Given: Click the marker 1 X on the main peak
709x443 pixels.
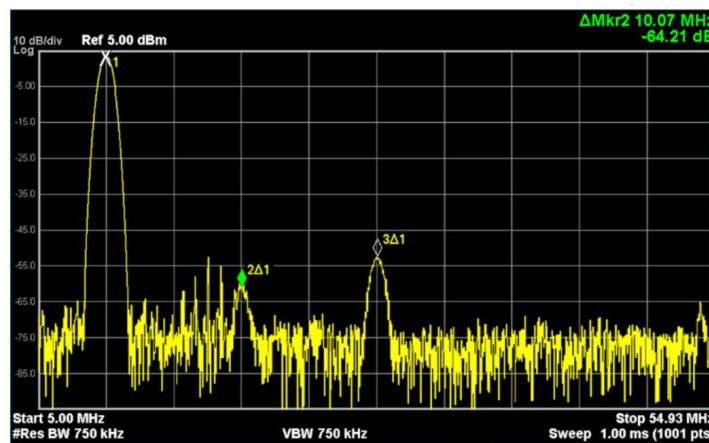Looking at the screenshot, I should click(x=106, y=58).
